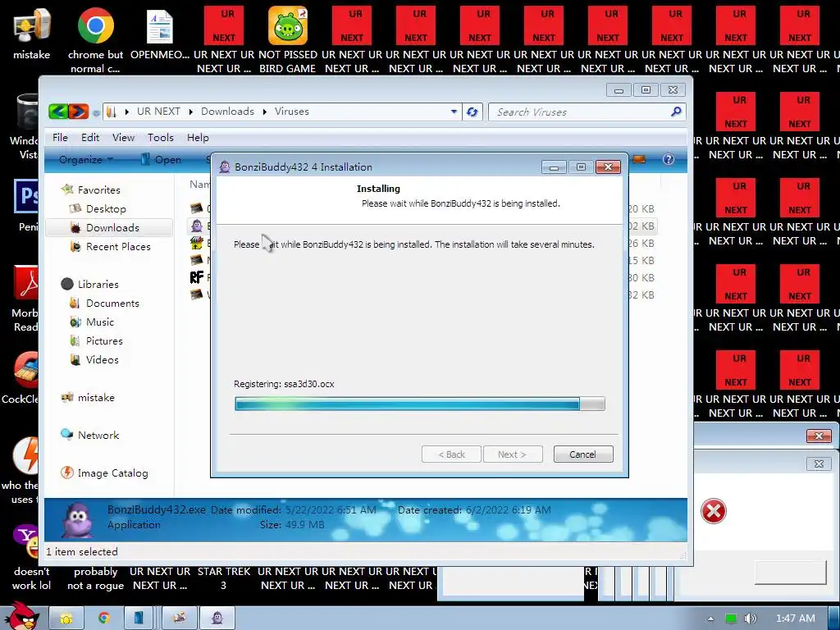Click the greyed-out < Back button
Viewport: 840px width, 630px height.
[x=451, y=454]
